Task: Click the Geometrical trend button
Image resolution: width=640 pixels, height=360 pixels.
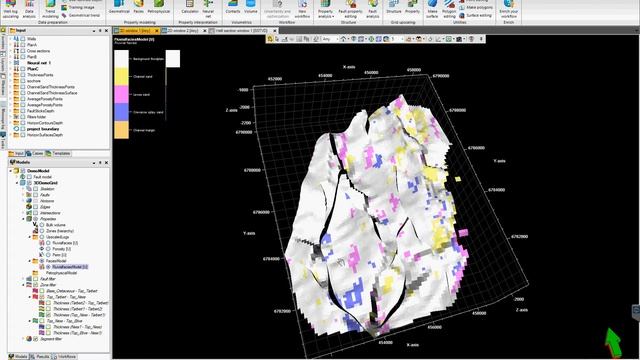Action: (81, 15)
